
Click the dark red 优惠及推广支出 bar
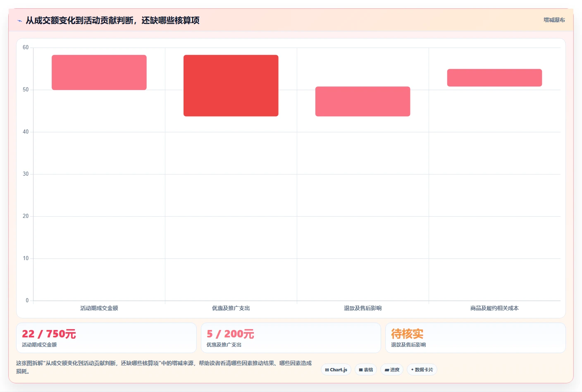point(231,86)
